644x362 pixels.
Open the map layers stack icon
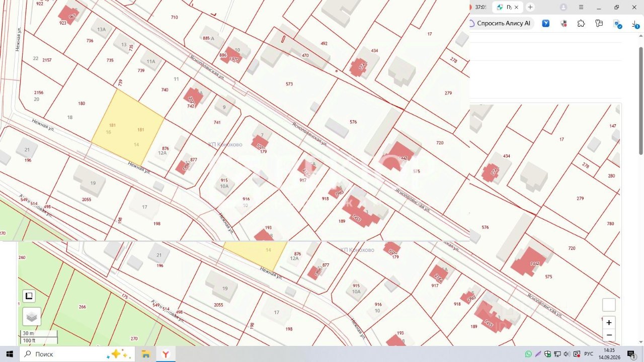[x=32, y=317]
